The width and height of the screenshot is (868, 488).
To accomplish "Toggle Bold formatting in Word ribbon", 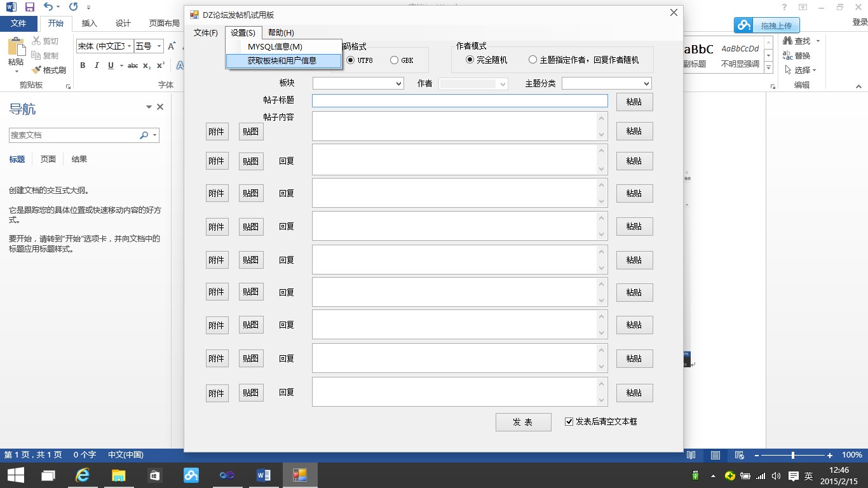I will point(83,65).
